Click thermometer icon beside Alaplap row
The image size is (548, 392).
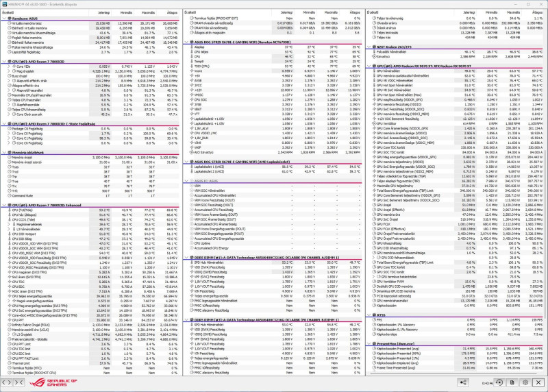coord(192,47)
